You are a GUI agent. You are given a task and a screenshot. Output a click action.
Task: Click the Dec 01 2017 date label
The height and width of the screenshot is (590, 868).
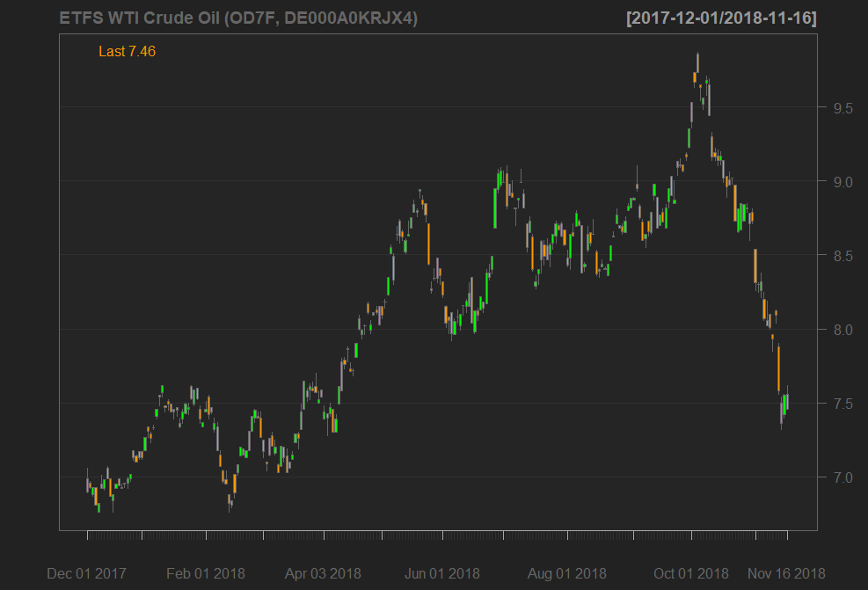click(86, 573)
